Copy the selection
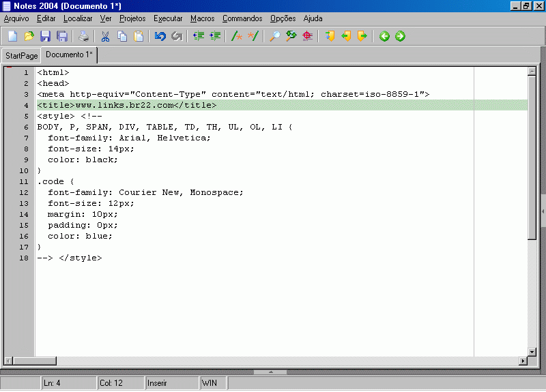The height and width of the screenshot is (392, 546). tap(122, 36)
